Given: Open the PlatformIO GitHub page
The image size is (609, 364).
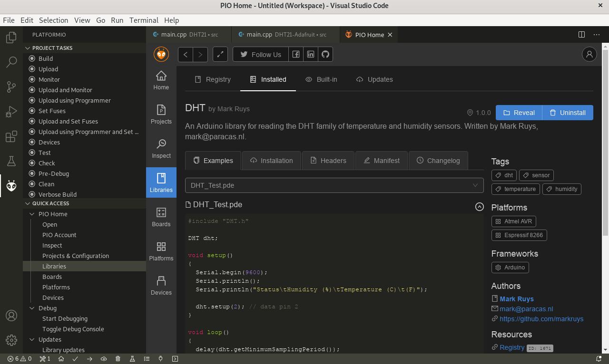Looking at the screenshot, I should pyautogui.click(x=325, y=54).
